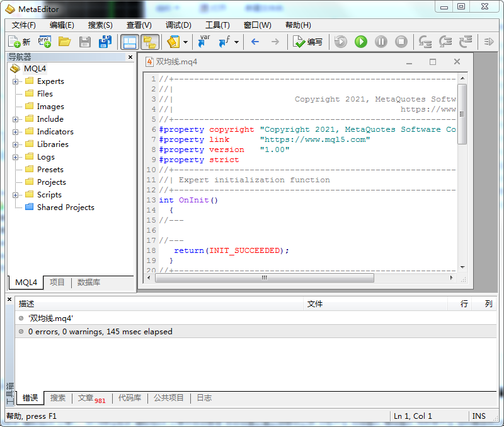Click the Save all files icon
Image resolution: width=504 pixels, height=427 pixels.
(x=105, y=42)
